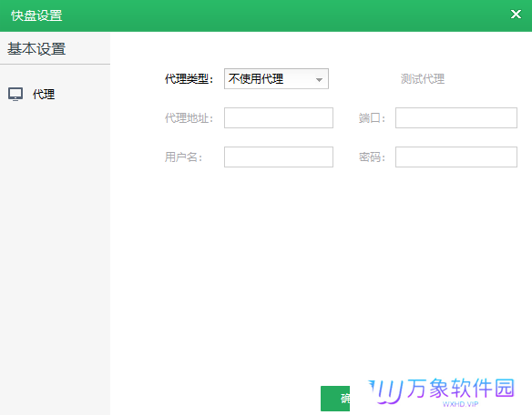Click the green confirm button at bottom
The width and height of the screenshot is (532, 415).
pos(335,399)
